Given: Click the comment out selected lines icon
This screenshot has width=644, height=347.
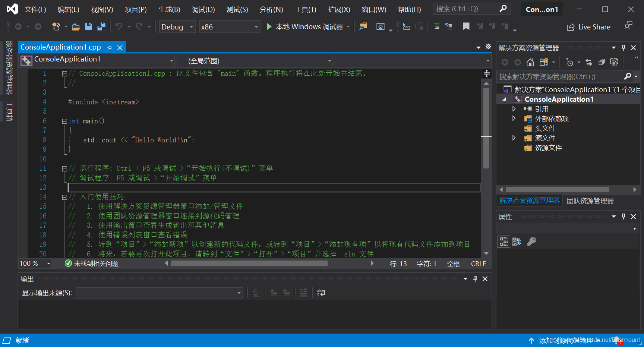Looking at the screenshot, I should 436,26.
